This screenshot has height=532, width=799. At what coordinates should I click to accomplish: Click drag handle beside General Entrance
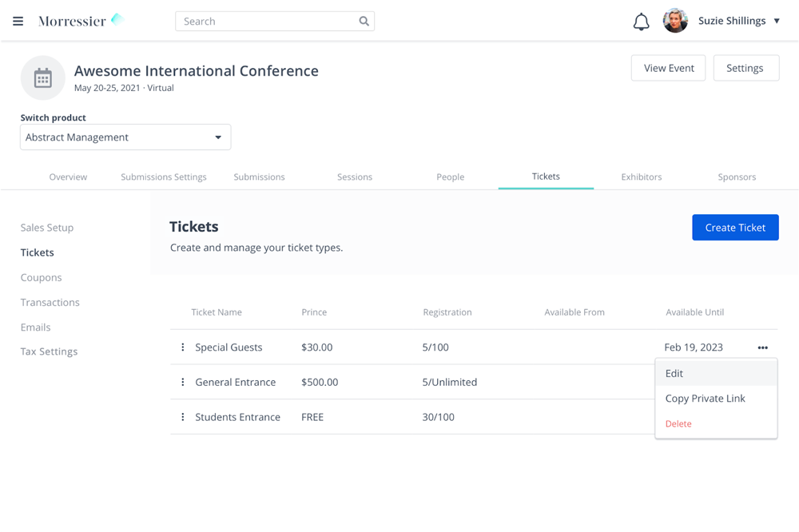(x=183, y=382)
